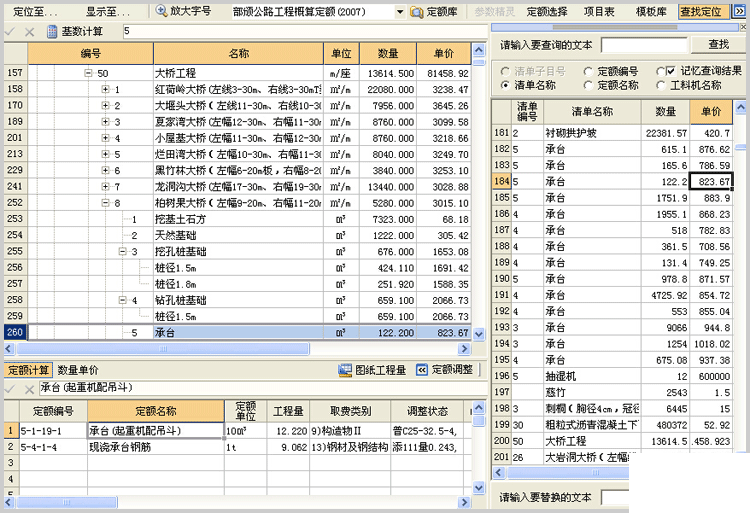Click the 请输入要替换的文本 input field

coord(615,497)
